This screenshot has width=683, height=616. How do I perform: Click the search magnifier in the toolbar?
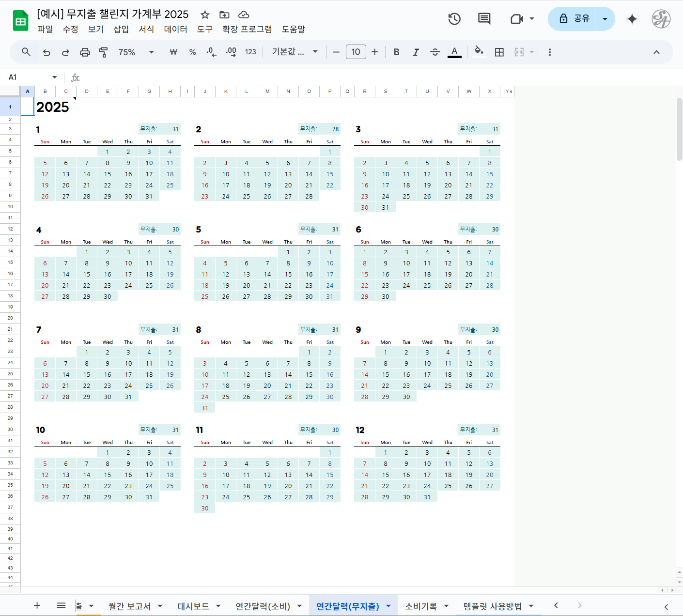click(26, 52)
